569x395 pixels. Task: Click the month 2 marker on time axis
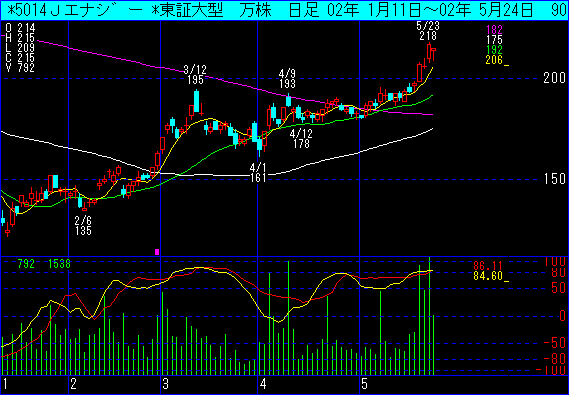[74, 384]
